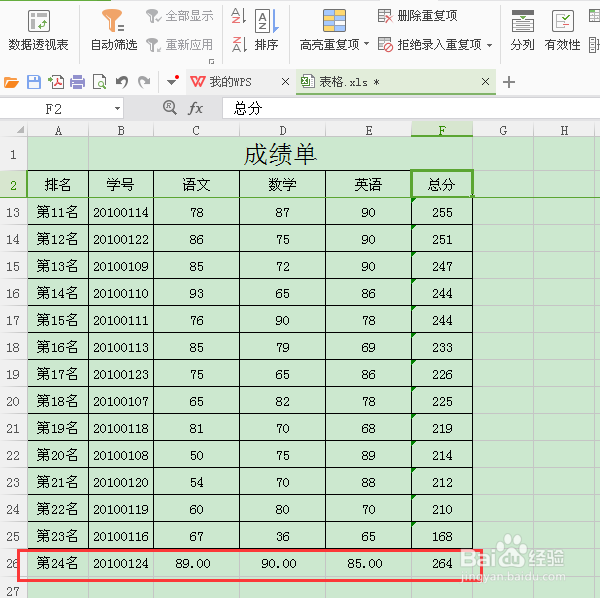Redo with the grey arrow icon
600x598 pixels.
pyautogui.click(x=144, y=82)
